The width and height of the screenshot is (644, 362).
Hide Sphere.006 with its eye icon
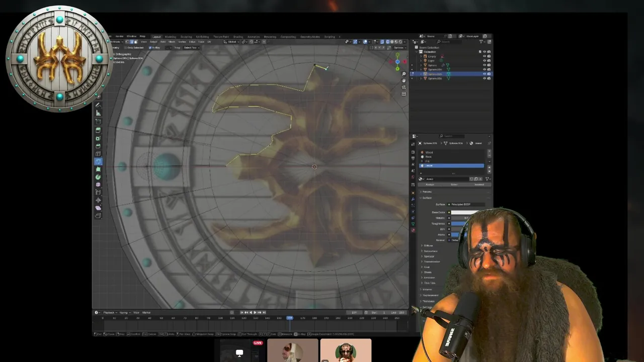[485, 78]
